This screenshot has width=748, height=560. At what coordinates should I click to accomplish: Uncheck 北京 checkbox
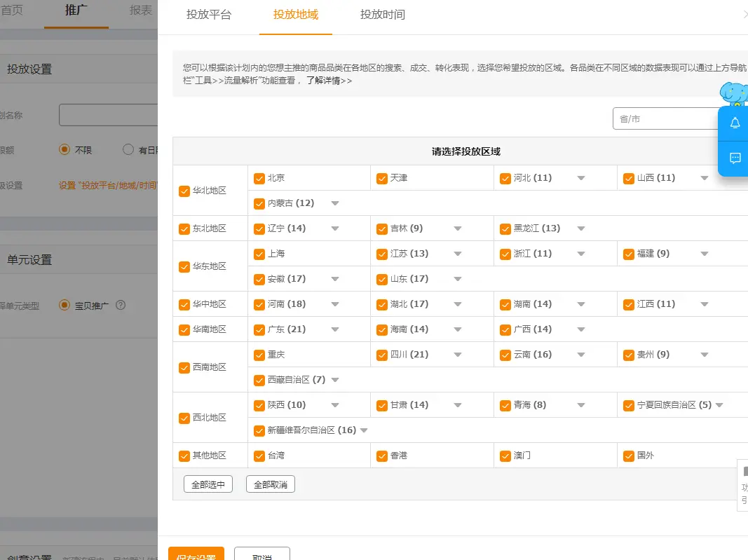point(259,179)
